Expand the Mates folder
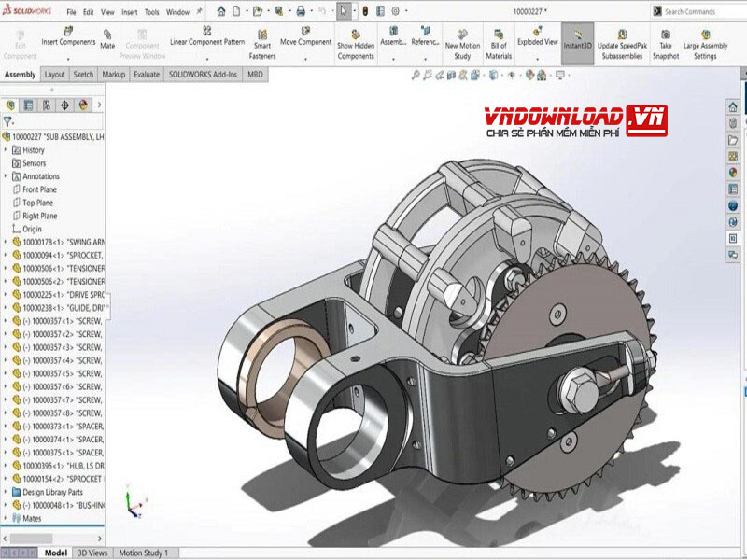Image resolution: width=747 pixels, height=560 pixels. click(x=6, y=518)
